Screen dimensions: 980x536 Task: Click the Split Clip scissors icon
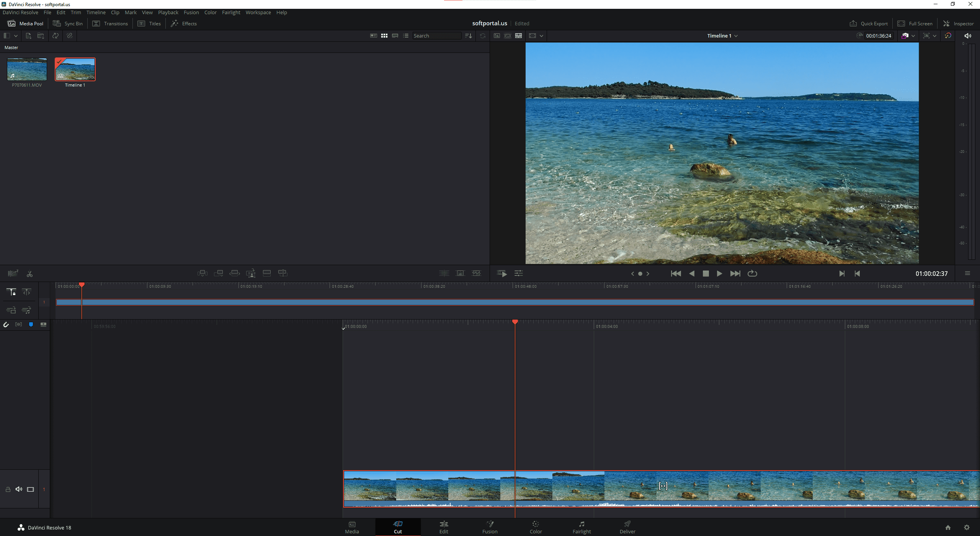pos(29,274)
